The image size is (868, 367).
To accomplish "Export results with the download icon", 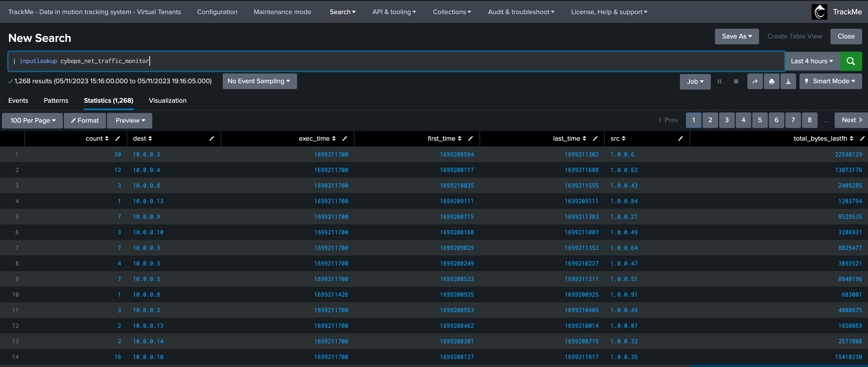I will pos(788,81).
